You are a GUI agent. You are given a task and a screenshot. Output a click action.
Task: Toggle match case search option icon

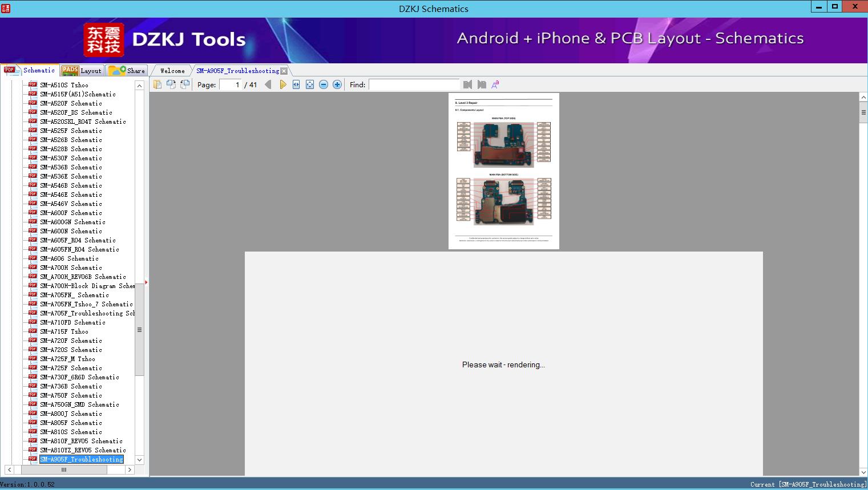tap(495, 84)
